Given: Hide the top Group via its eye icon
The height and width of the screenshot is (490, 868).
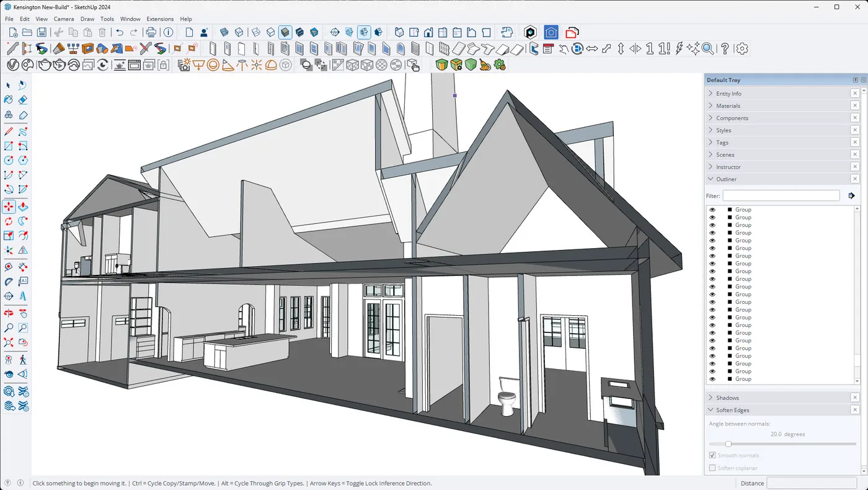Looking at the screenshot, I should [x=712, y=209].
